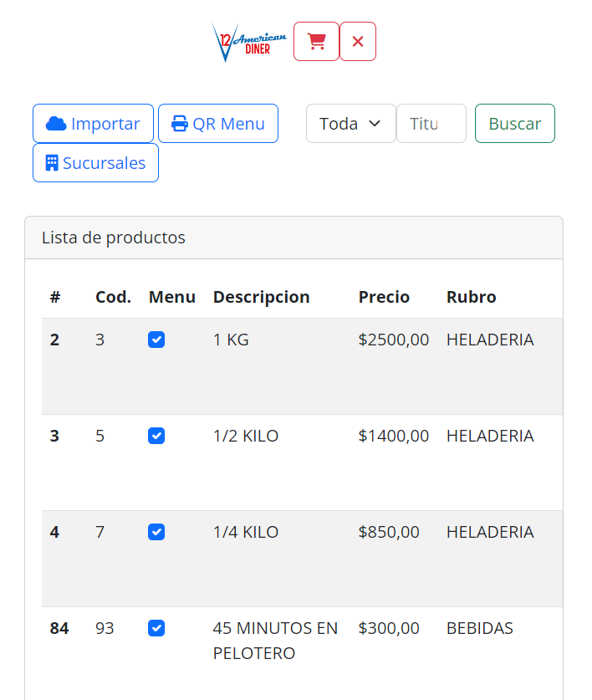Select the 1 KG product row
Image resolution: width=592 pixels, height=700 pixels.
pos(231,340)
